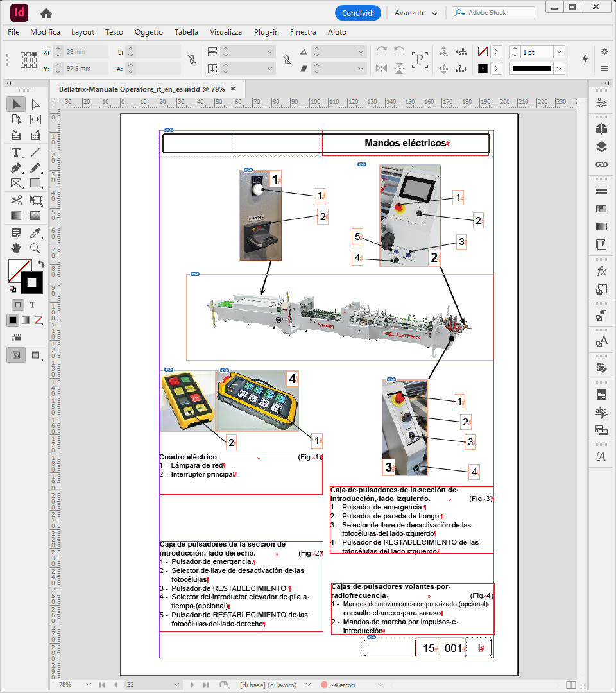Select the Gradient Swatch tool
Image resolution: width=616 pixels, height=693 pixels.
16,216
